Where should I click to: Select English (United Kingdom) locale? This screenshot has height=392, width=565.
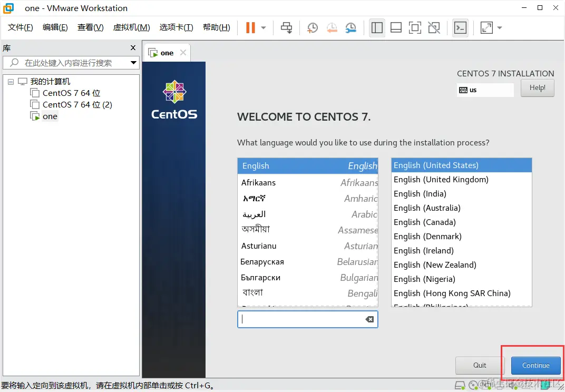pyautogui.click(x=462, y=180)
